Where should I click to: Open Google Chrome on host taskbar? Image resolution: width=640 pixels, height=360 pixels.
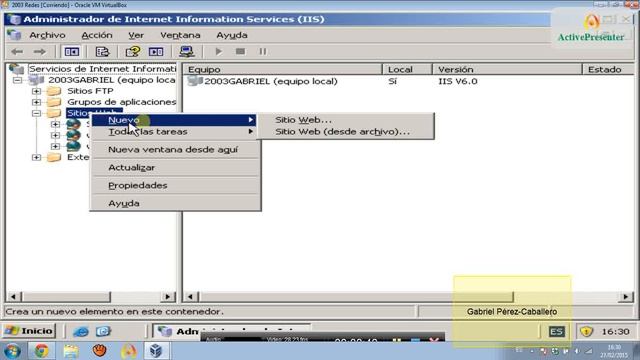tap(41, 351)
